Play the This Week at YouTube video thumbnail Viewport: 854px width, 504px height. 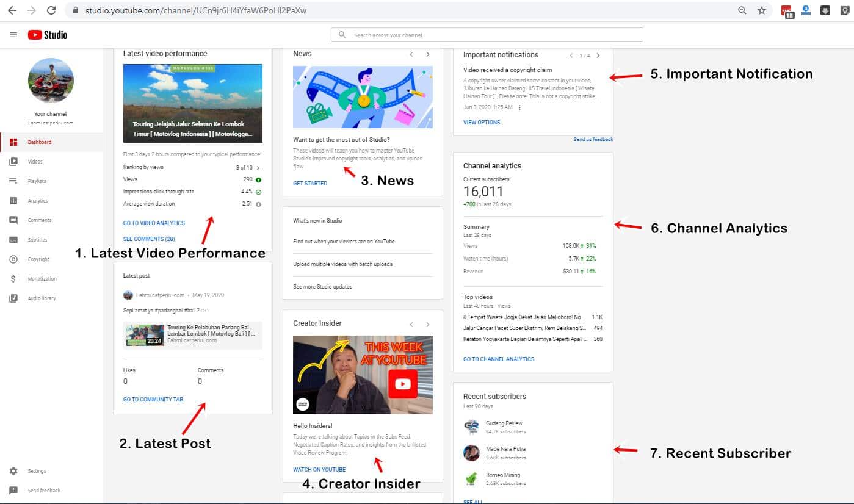(x=363, y=375)
